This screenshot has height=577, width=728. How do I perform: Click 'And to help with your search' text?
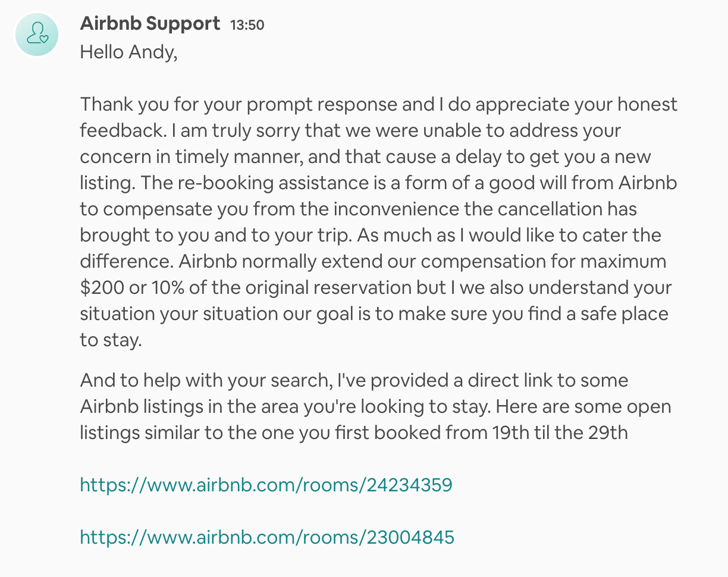206,381
